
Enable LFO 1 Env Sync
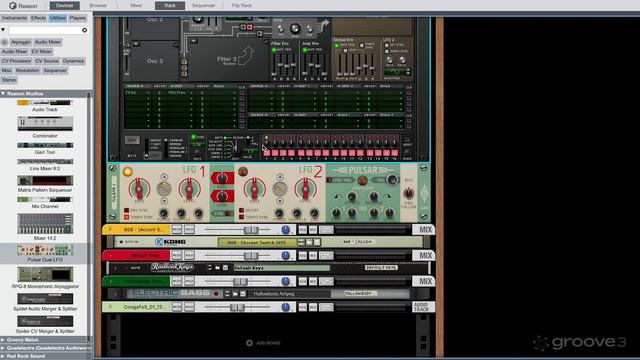click(x=127, y=210)
